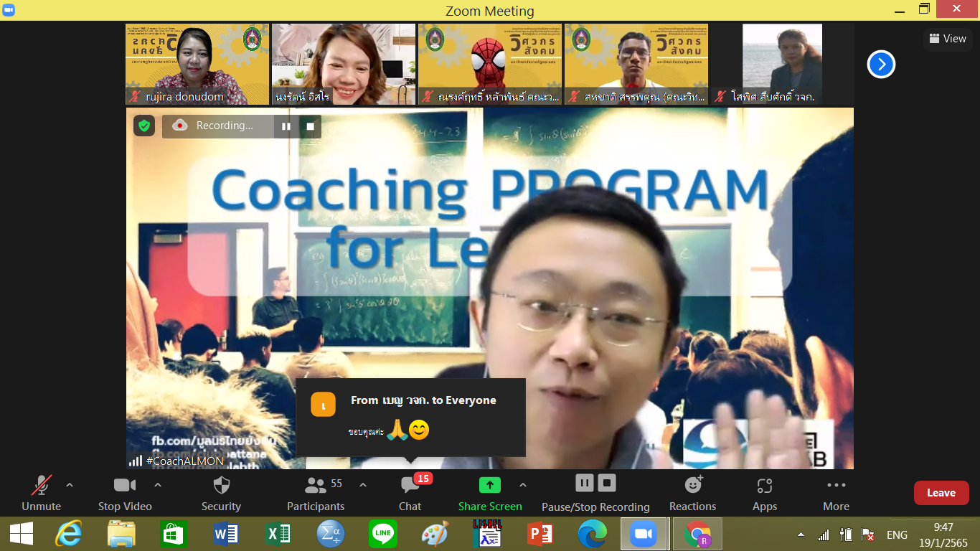The image size is (980, 551).
Task: Stop recording in the bottom toolbar
Action: click(607, 483)
